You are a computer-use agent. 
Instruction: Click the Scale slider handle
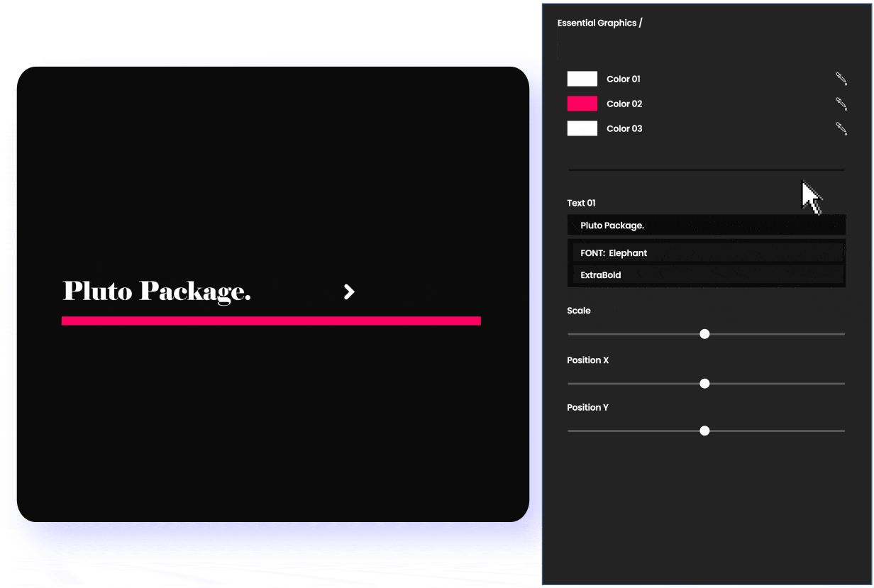point(704,334)
